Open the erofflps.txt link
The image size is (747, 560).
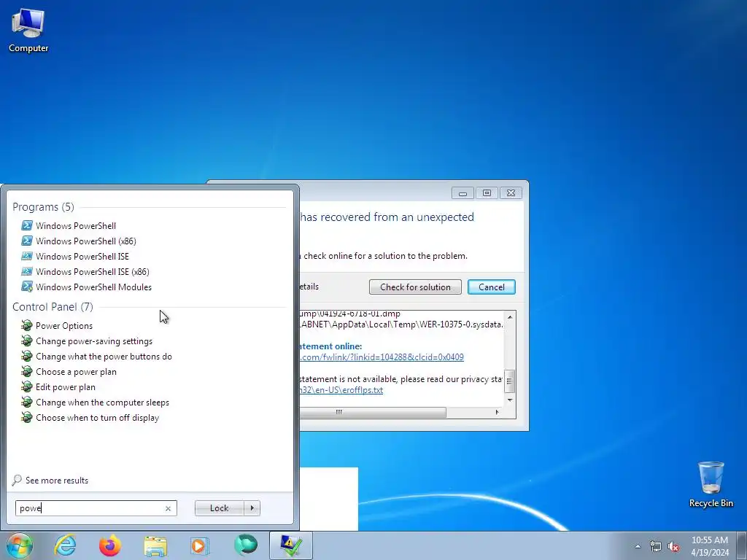pos(341,390)
